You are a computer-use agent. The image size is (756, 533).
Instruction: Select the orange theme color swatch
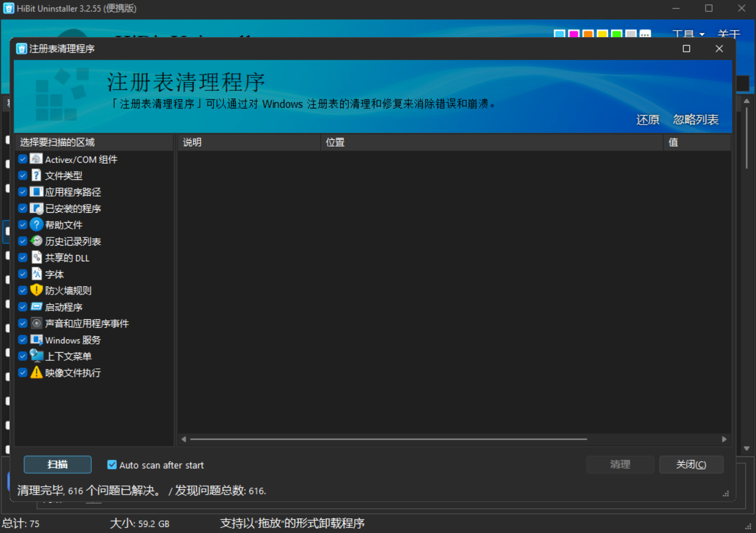click(x=588, y=34)
